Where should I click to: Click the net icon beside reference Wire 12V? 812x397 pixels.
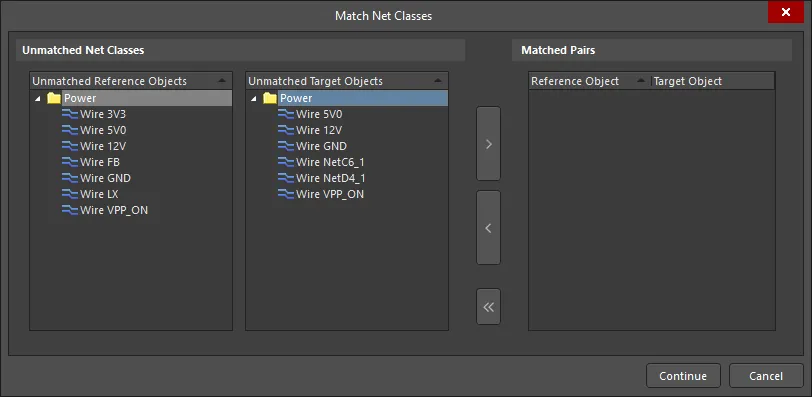pos(70,146)
